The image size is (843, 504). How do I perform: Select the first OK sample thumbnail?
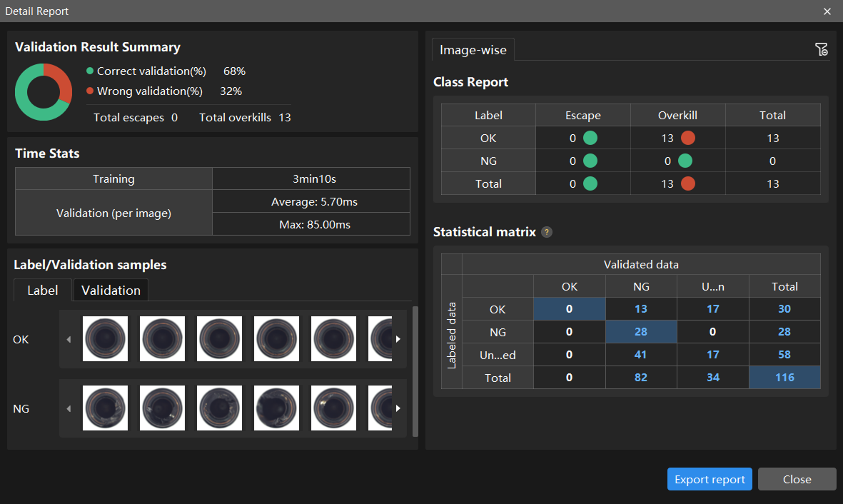[105, 339]
